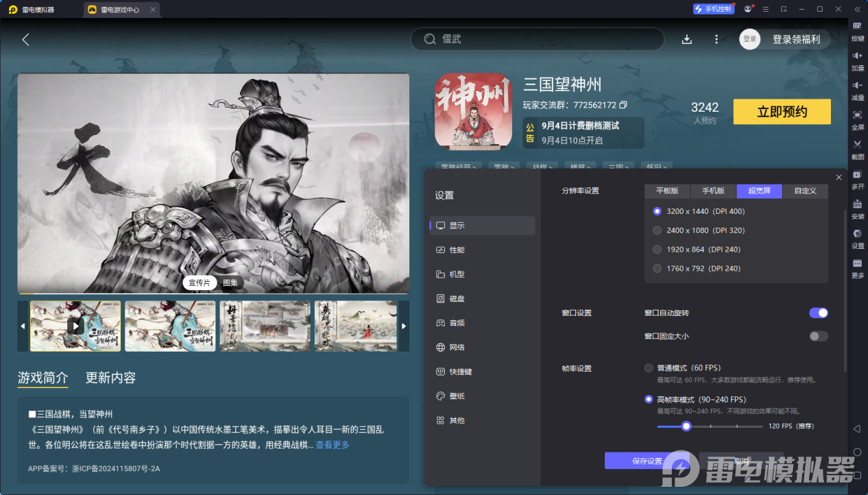Switch to 超宽屏 resolution tab

(x=759, y=191)
